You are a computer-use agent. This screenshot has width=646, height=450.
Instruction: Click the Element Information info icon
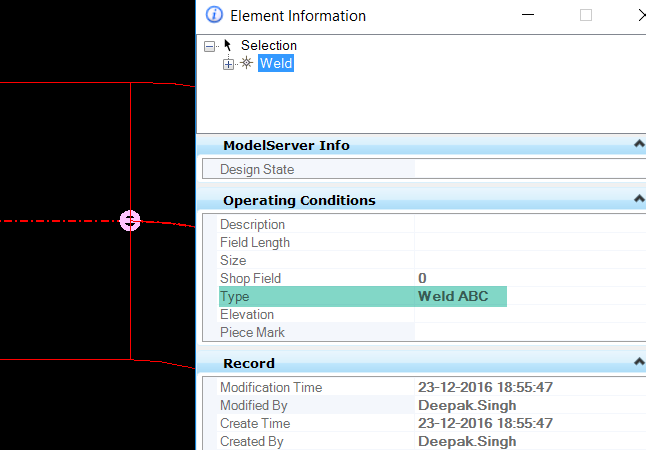[214, 15]
